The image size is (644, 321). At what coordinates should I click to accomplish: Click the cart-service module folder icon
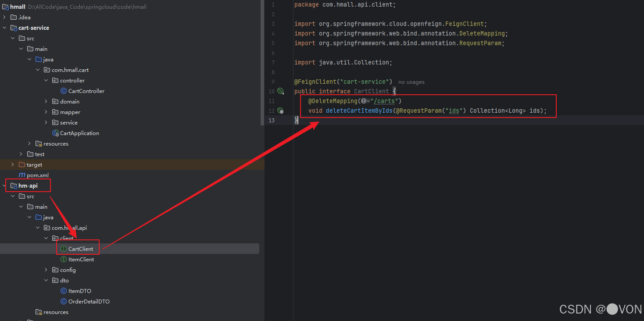coord(14,28)
